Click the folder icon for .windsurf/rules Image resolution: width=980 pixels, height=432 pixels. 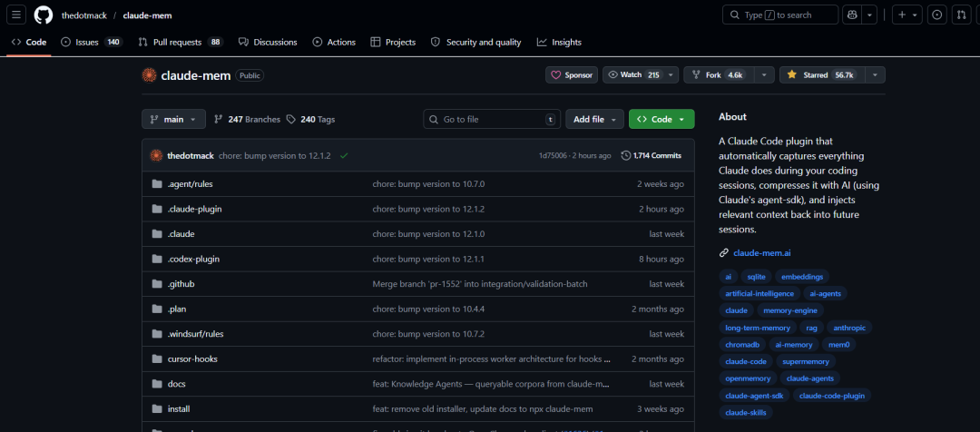click(x=157, y=335)
